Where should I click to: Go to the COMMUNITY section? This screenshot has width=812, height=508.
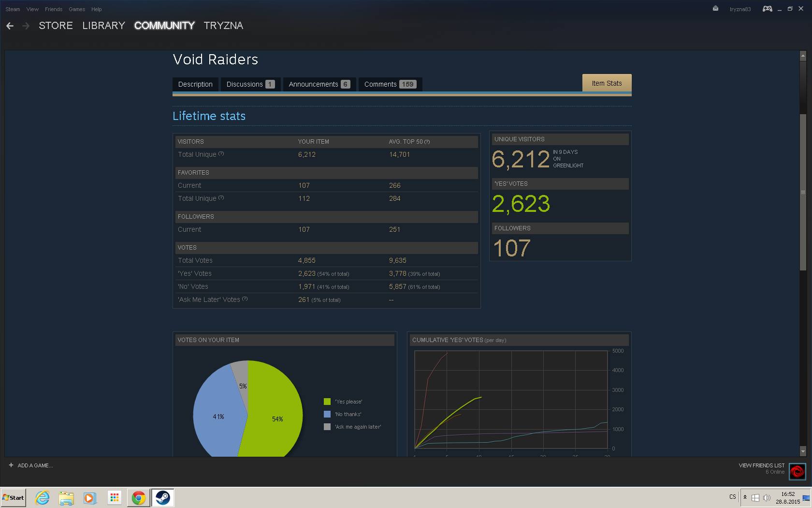coord(164,26)
